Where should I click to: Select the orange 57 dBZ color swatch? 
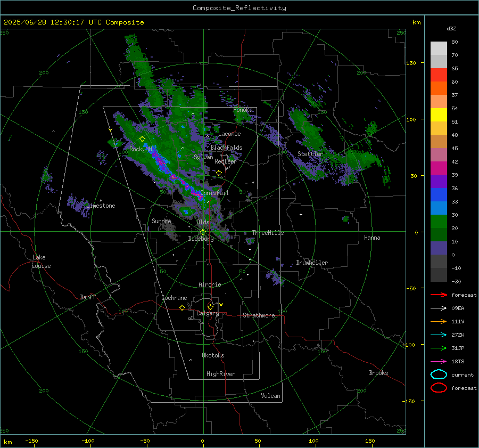[x=439, y=88]
